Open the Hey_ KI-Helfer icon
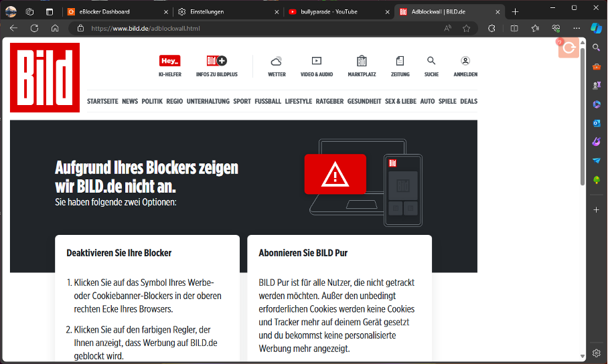Viewport: 608px width, 364px height. coord(170,61)
